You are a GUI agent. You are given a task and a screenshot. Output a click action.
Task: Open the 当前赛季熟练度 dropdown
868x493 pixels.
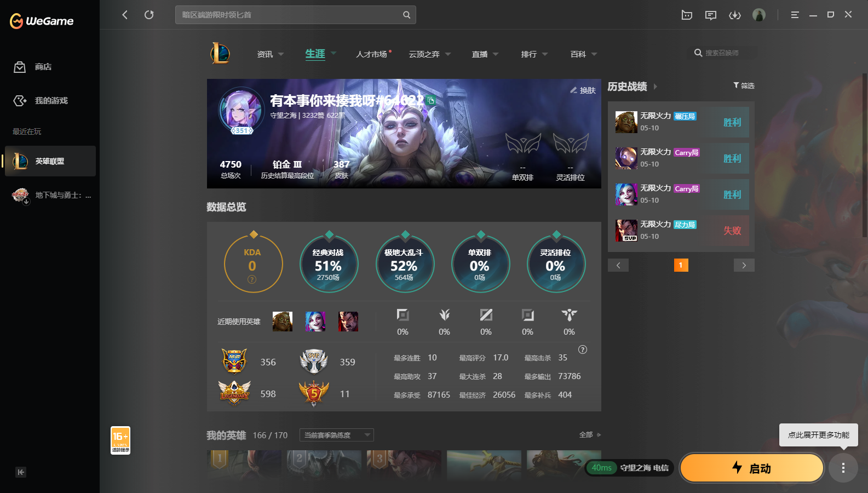(337, 435)
